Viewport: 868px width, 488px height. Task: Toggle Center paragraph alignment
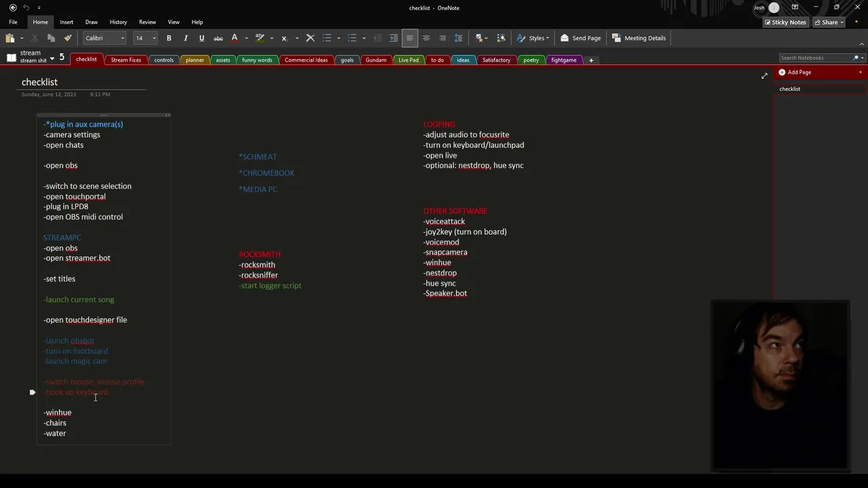coord(426,38)
